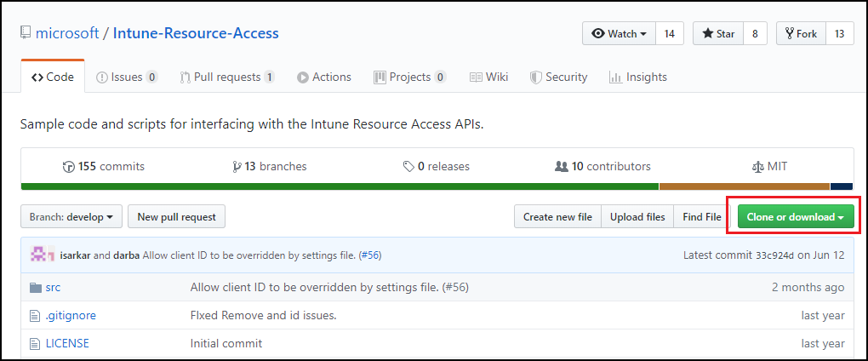Click the releases tag icon

click(409, 167)
